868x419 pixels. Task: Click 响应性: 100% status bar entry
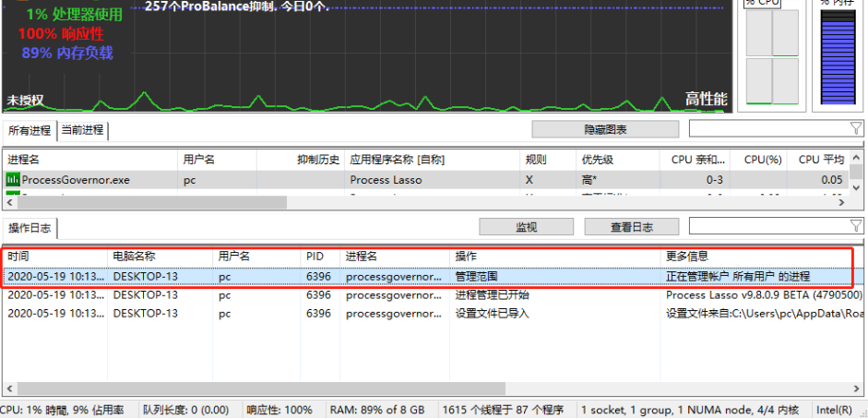(279, 410)
